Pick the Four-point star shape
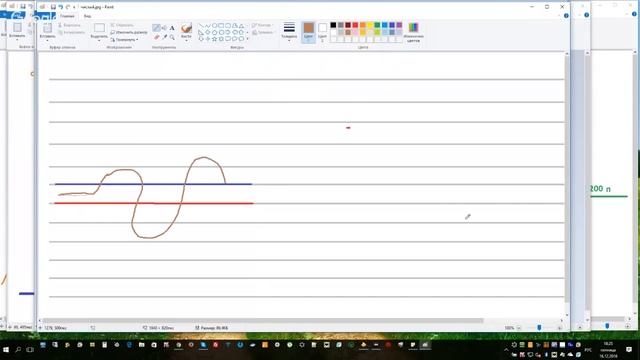640x360 pixels. [208, 39]
